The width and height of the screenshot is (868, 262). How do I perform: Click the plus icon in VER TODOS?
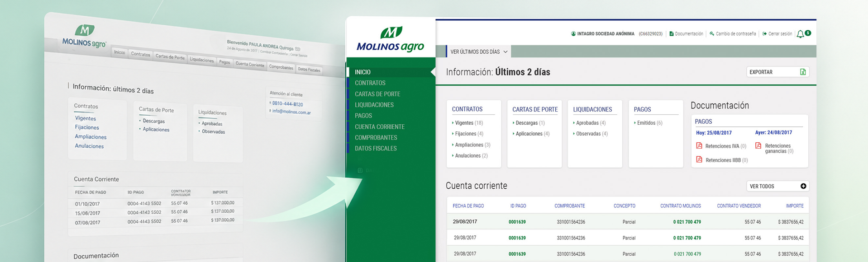[x=803, y=186]
